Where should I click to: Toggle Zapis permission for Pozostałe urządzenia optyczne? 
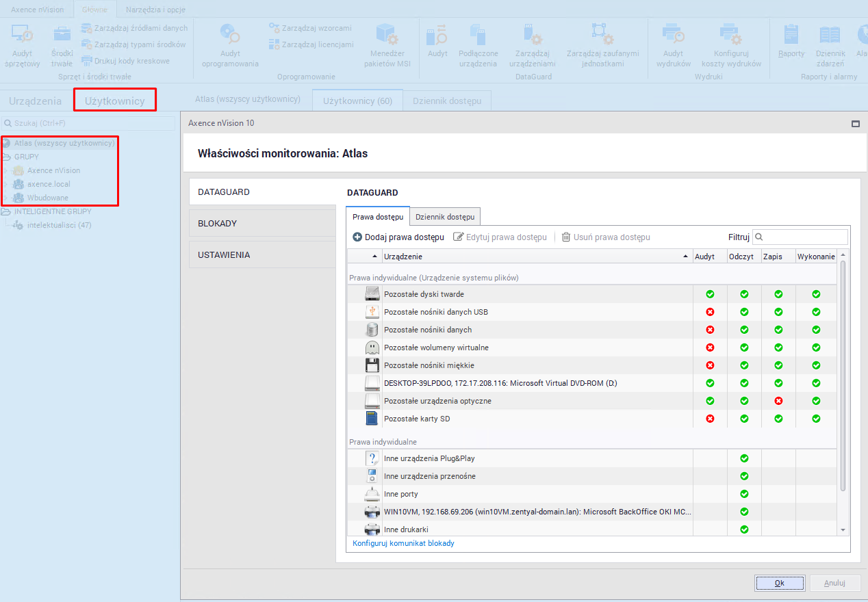(x=778, y=401)
